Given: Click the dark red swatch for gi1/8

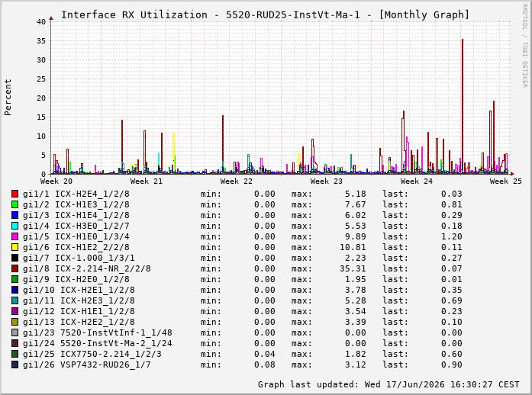Looking at the screenshot, I should 15,268.
